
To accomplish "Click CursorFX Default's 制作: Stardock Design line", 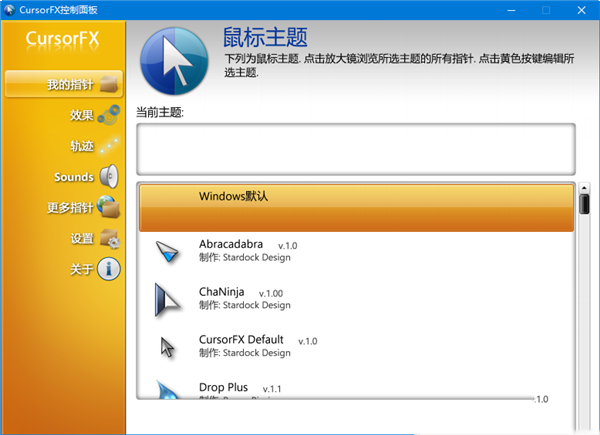I will [245, 353].
